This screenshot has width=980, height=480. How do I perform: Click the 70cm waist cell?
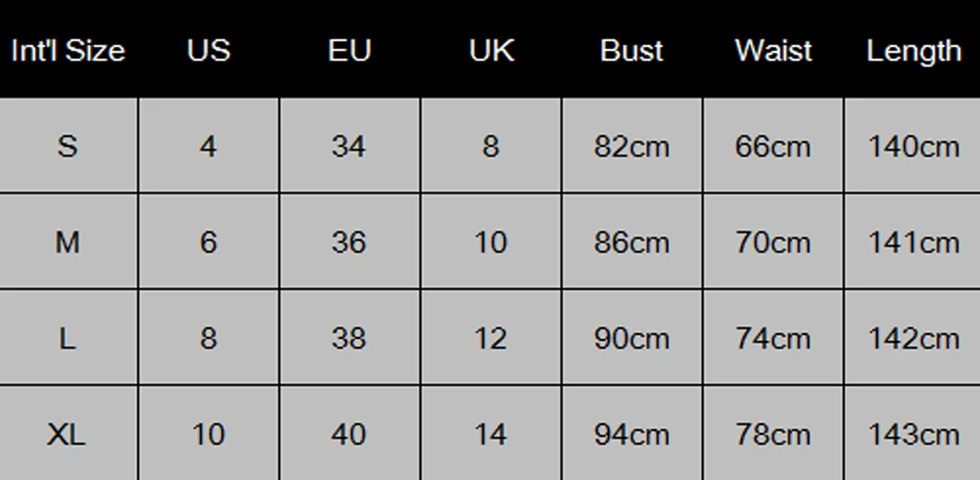(x=773, y=241)
